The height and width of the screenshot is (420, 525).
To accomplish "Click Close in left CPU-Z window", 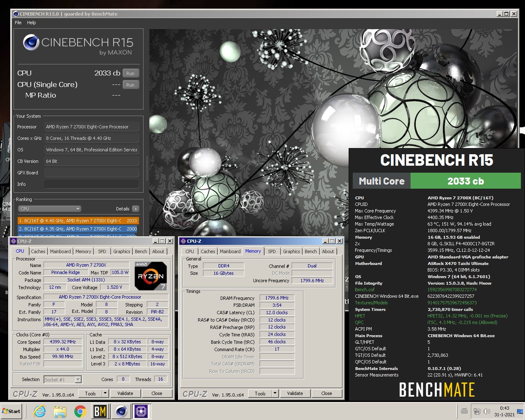I will click(x=157, y=393).
